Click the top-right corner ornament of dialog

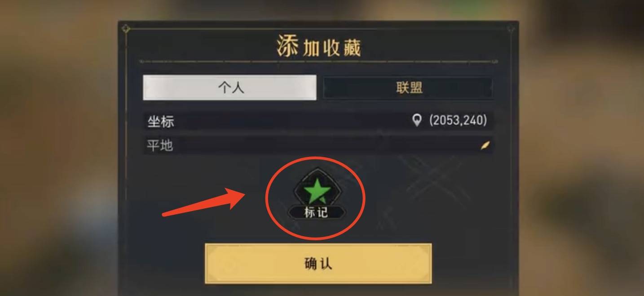pos(511,29)
